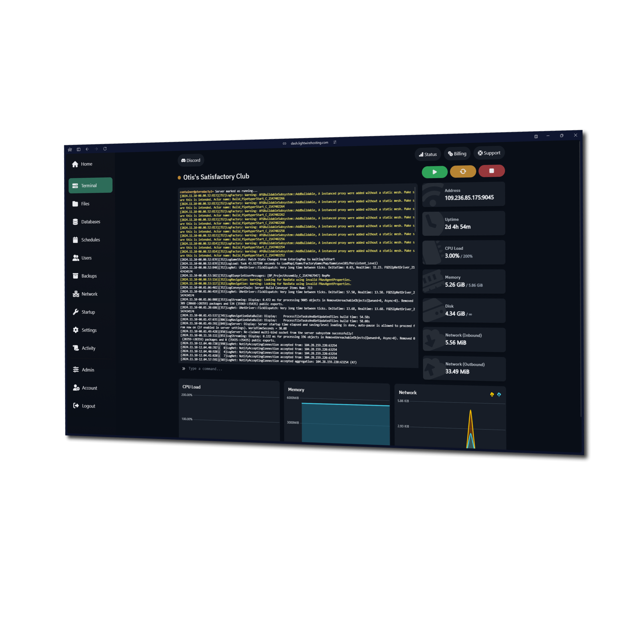Click the Discord button

191,160
